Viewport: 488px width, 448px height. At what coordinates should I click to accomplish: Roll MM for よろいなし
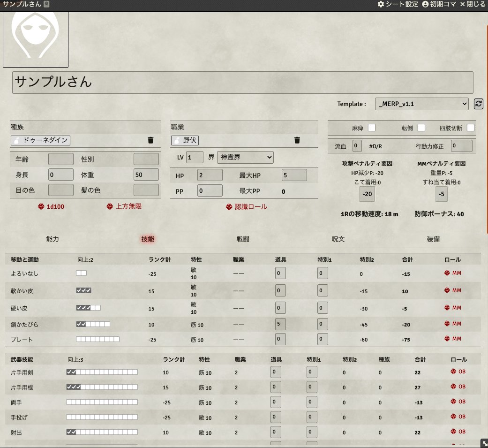(452, 273)
